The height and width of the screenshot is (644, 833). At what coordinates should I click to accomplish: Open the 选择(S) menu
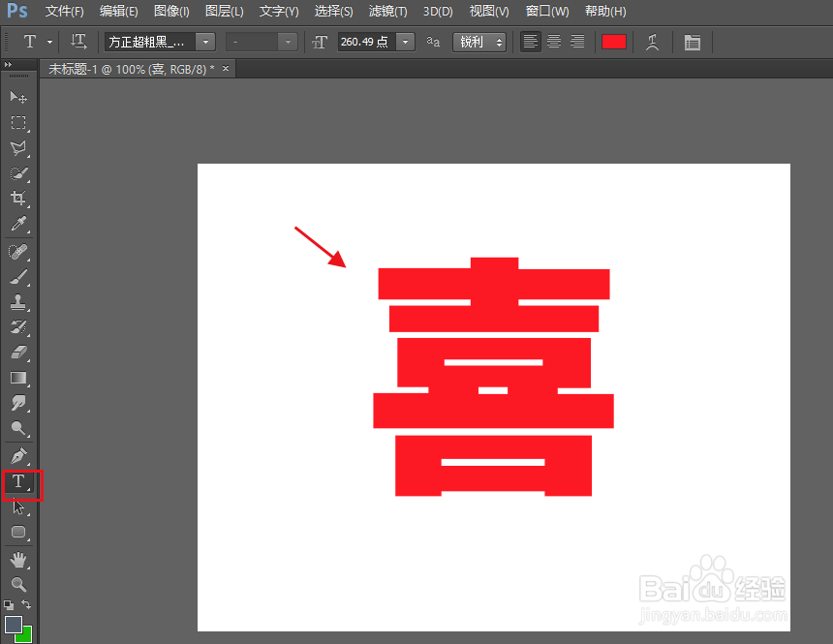333,12
